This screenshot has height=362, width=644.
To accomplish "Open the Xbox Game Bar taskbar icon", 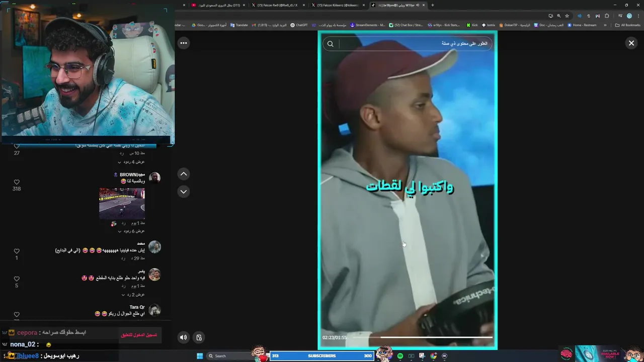I will pos(411,356).
